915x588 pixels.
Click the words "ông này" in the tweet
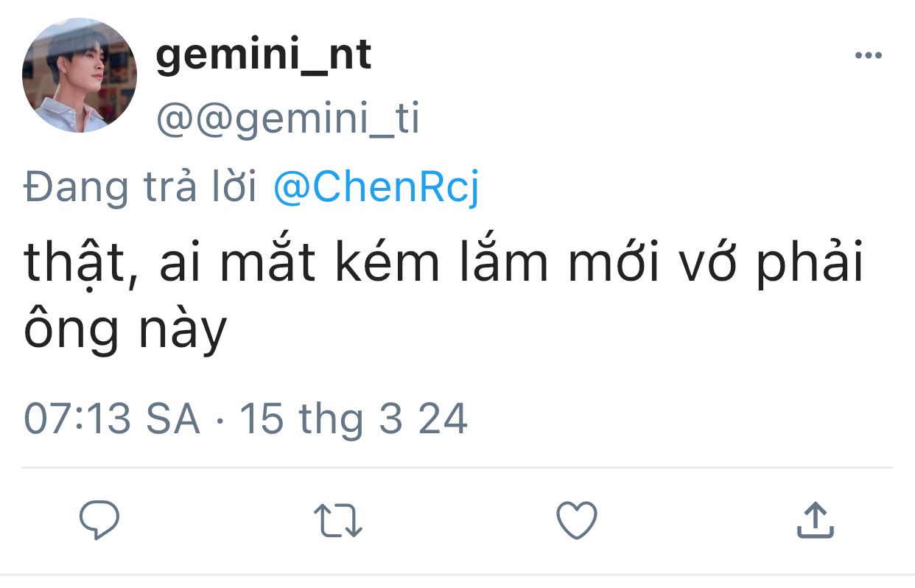pyautogui.click(x=125, y=332)
